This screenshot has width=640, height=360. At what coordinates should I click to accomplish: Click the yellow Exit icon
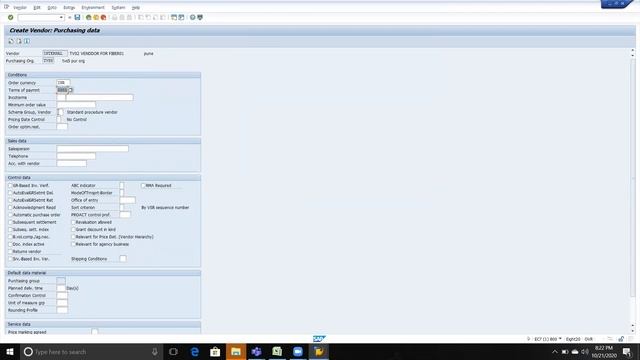(96, 18)
